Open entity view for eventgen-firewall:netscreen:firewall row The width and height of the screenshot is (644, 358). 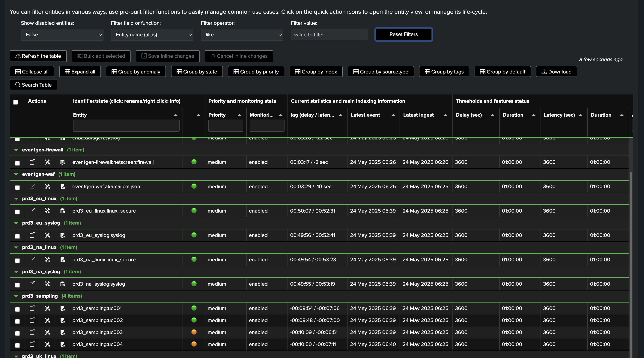(32, 162)
